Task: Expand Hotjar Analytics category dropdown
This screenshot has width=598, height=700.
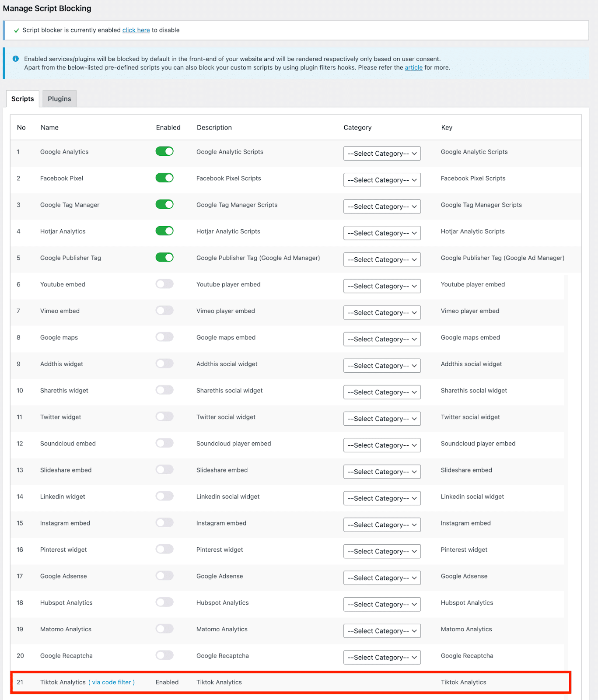Action: click(x=382, y=233)
